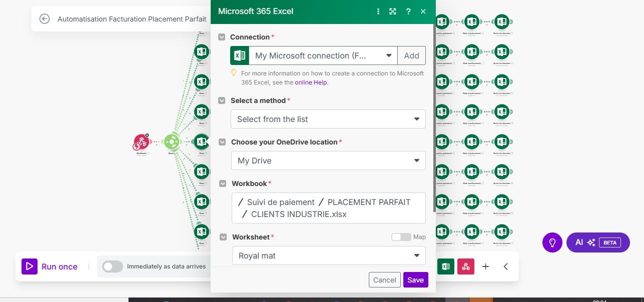Open the purple lightbulb tips button
This screenshot has height=302, width=644.
(552, 242)
